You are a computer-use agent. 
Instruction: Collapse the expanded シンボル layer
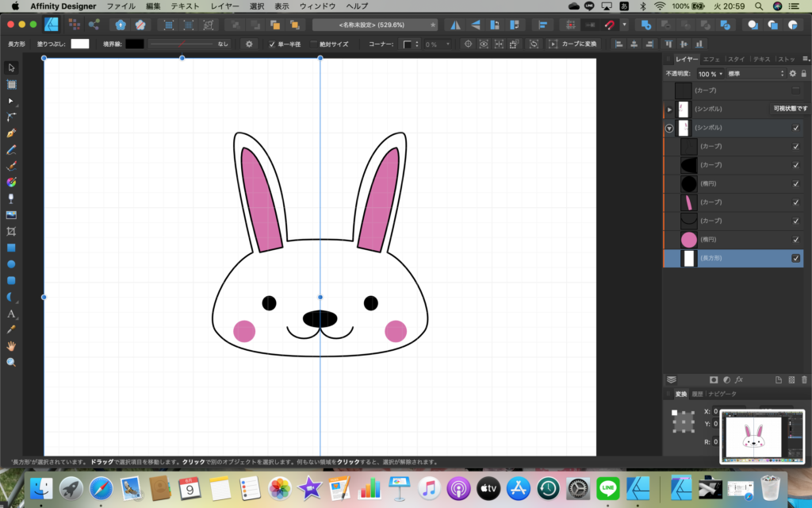pyautogui.click(x=668, y=128)
